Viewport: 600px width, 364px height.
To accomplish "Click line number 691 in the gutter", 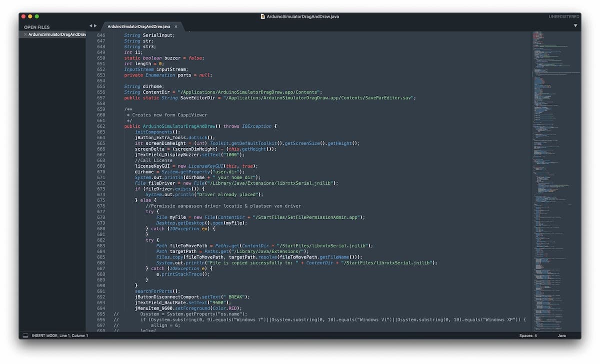I will [100, 291].
